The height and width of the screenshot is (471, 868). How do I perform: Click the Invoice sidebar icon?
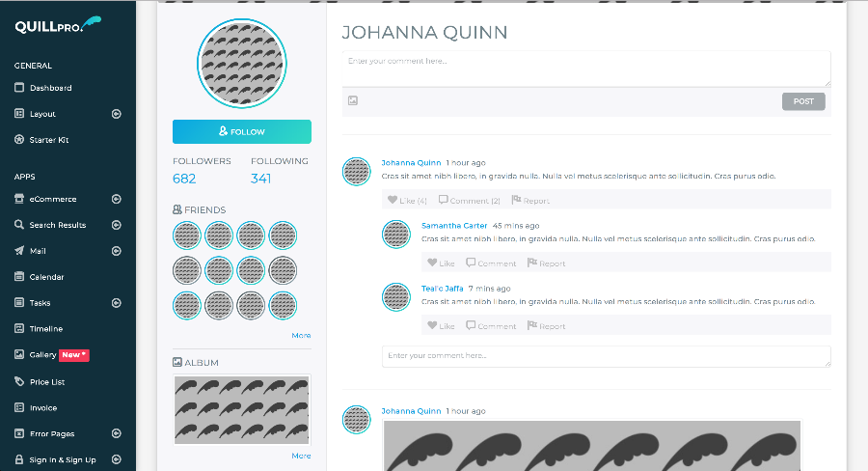19,408
